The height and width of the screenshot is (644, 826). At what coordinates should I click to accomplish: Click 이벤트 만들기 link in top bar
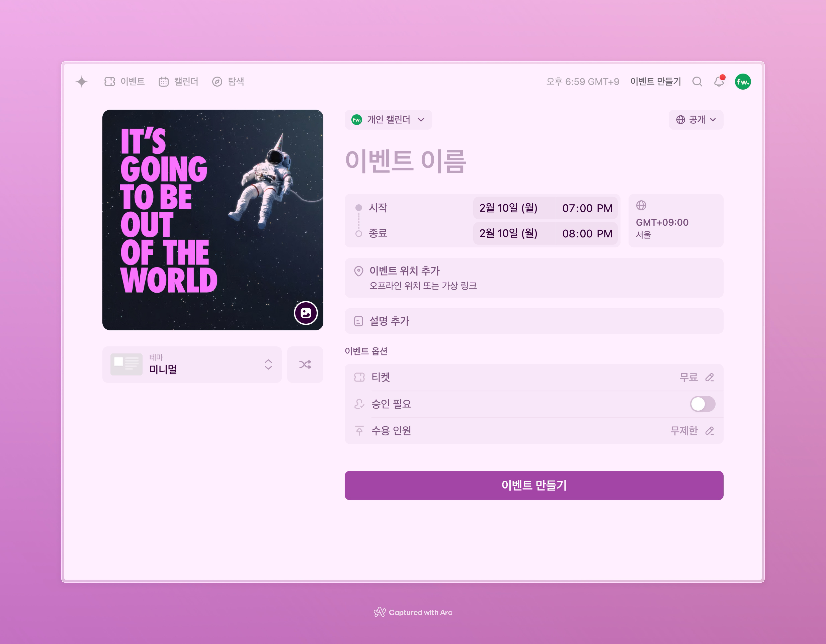coord(655,82)
